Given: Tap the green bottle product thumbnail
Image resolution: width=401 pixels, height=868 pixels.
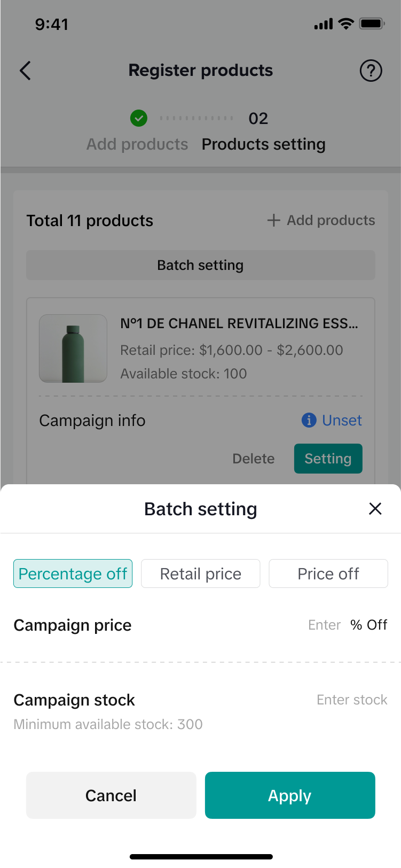Looking at the screenshot, I should (73, 348).
